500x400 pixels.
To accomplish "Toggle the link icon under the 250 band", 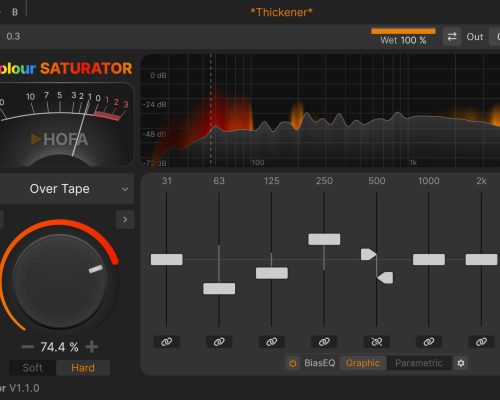I will click(324, 342).
